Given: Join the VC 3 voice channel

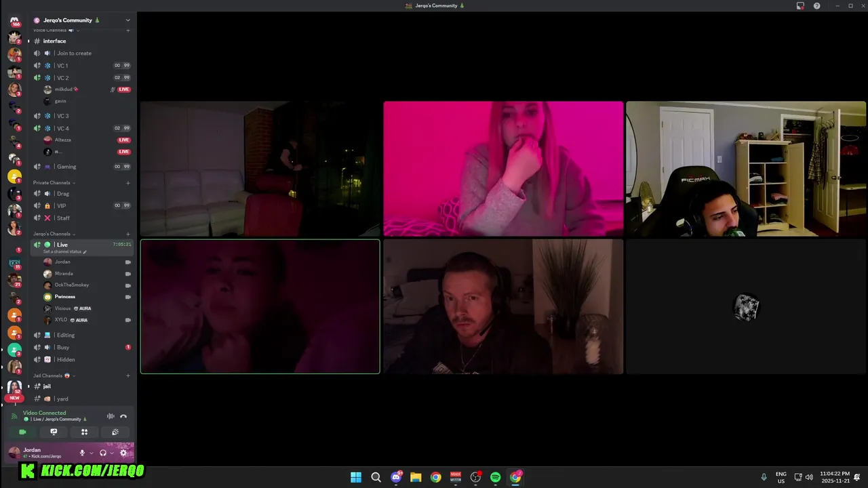Looking at the screenshot, I should [x=82, y=116].
